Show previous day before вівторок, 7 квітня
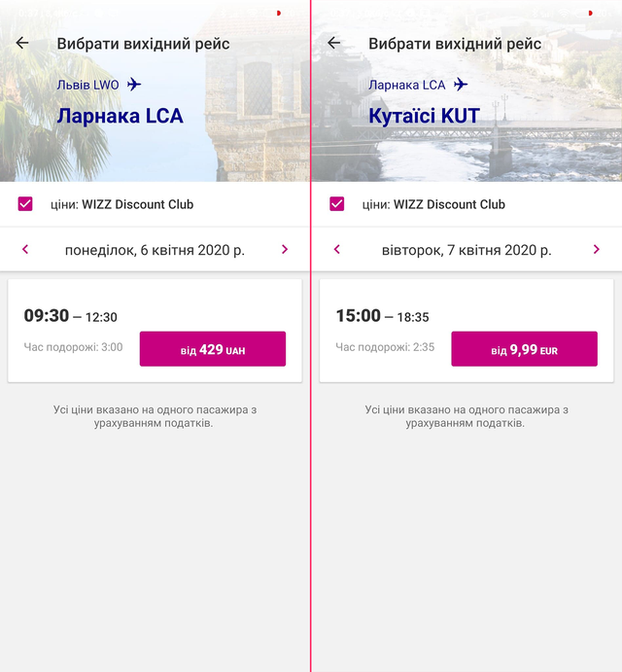This screenshot has height=672, width=622. tap(337, 250)
